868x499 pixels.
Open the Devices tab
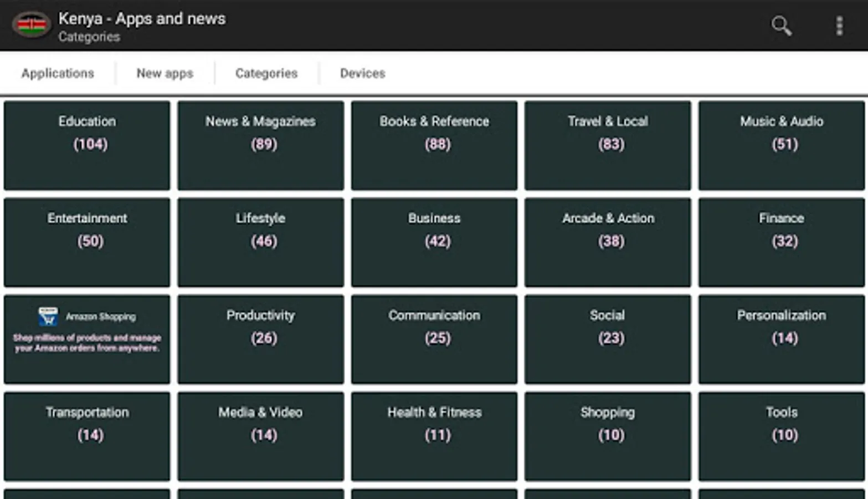point(362,73)
